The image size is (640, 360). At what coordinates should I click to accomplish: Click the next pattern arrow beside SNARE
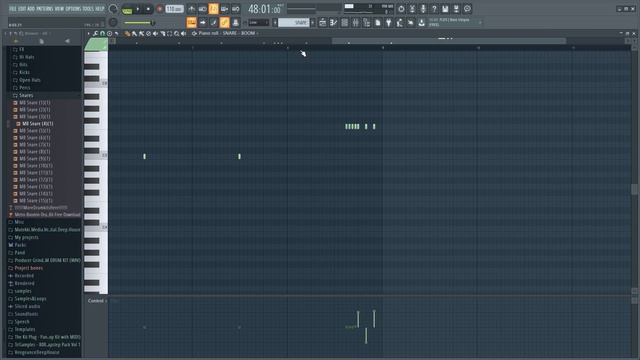coord(313,22)
